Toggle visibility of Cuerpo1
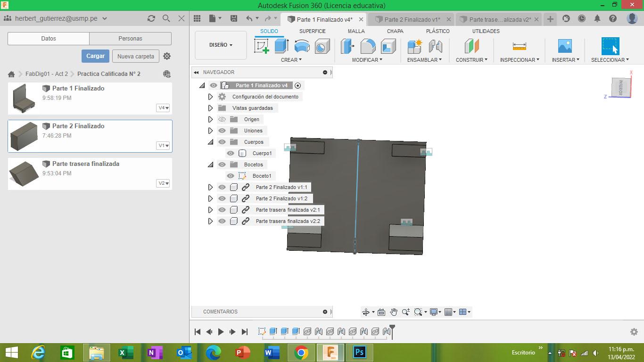 coord(231,153)
